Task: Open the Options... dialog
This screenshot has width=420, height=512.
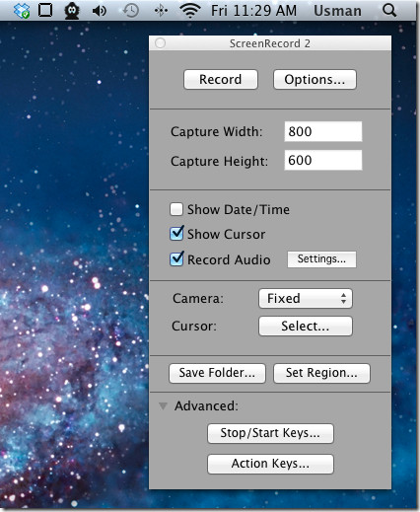Action: click(x=315, y=79)
